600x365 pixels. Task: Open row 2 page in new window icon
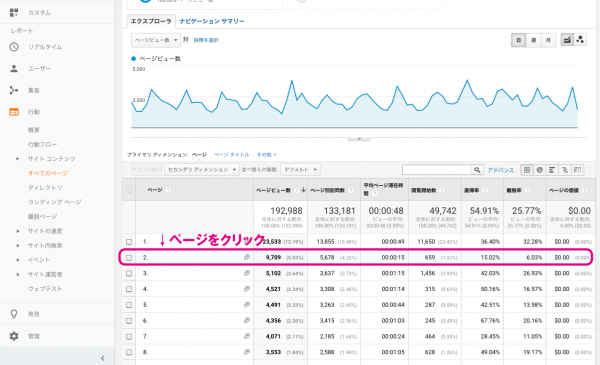(x=247, y=257)
